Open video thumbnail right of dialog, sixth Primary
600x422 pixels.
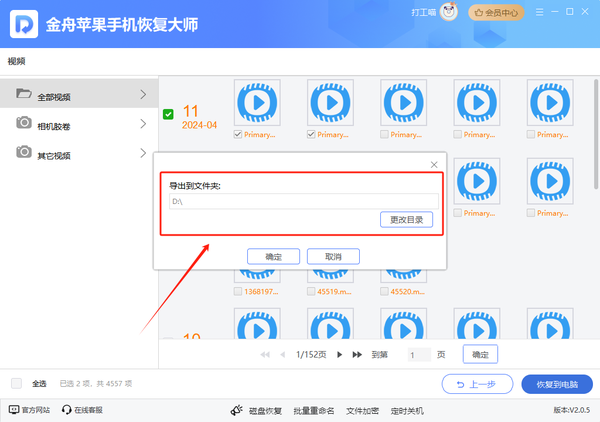[x=477, y=181]
